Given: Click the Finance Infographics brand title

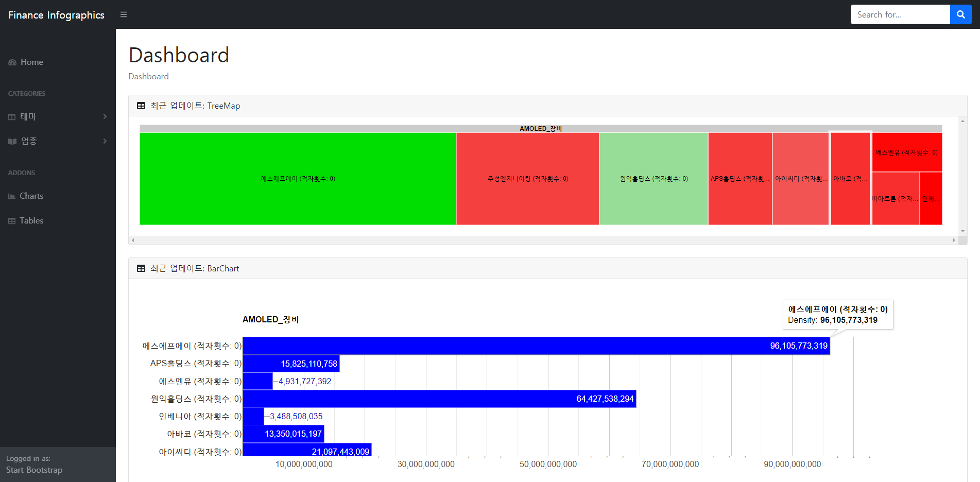Looking at the screenshot, I should [56, 14].
